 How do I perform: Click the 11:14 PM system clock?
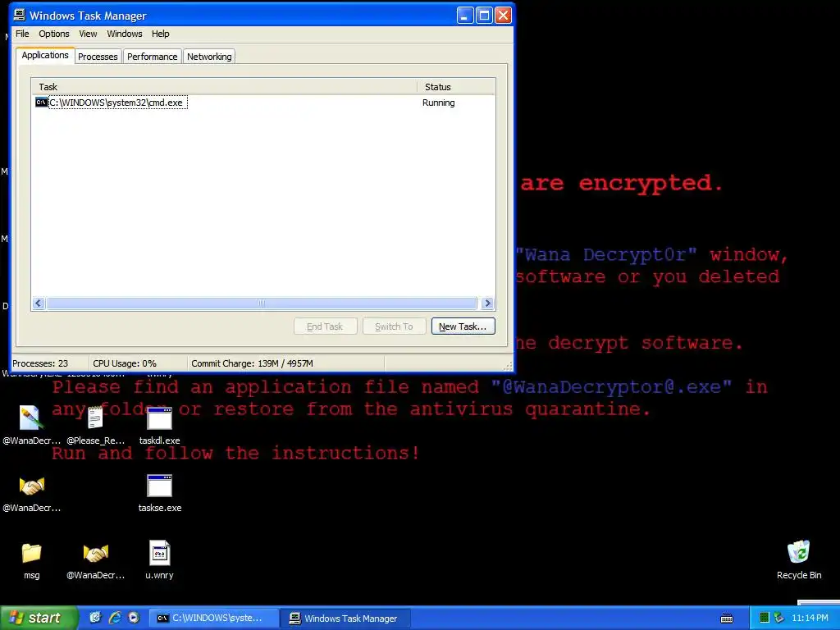810,618
